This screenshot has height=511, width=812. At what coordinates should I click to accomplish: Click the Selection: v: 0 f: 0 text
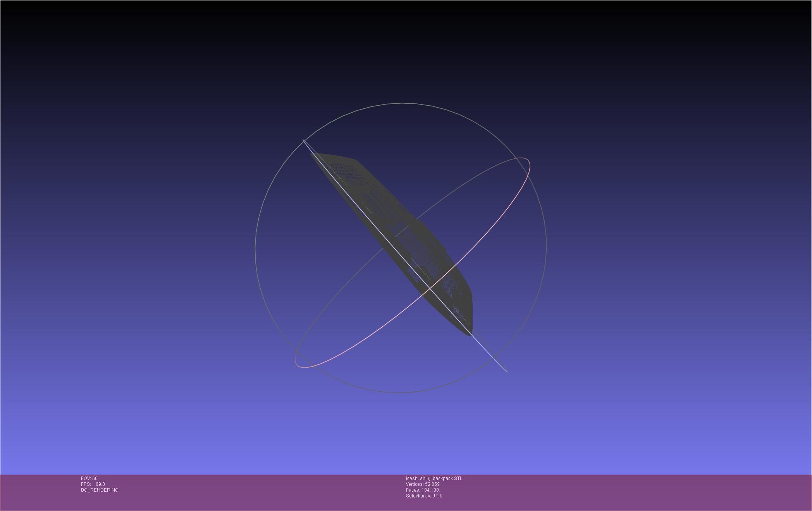[424, 496]
